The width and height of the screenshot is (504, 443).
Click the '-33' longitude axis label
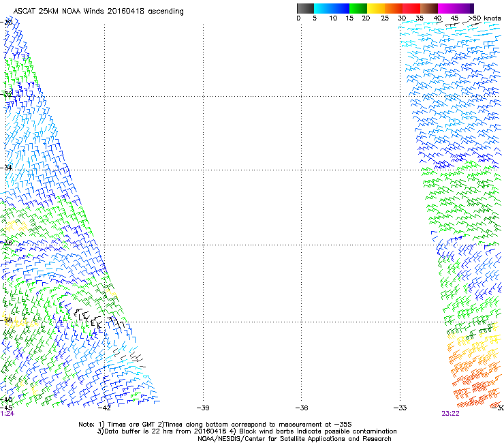[x=400, y=408]
